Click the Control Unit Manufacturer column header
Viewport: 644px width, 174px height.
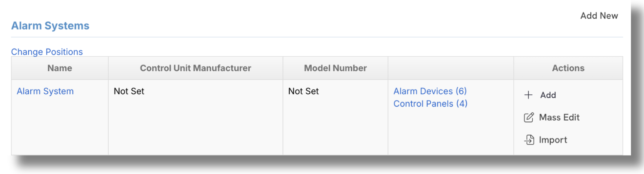[x=196, y=68]
